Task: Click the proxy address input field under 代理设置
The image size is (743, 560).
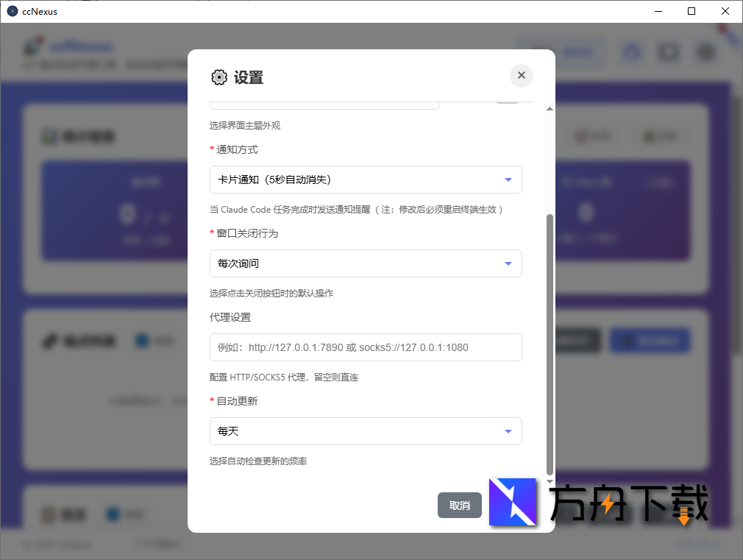Action: 366,347
